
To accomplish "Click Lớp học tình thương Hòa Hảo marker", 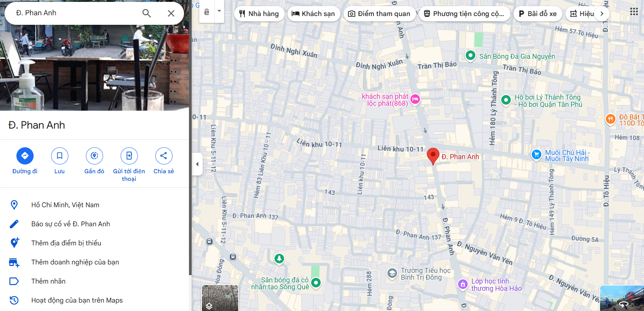I will (x=463, y=284).
